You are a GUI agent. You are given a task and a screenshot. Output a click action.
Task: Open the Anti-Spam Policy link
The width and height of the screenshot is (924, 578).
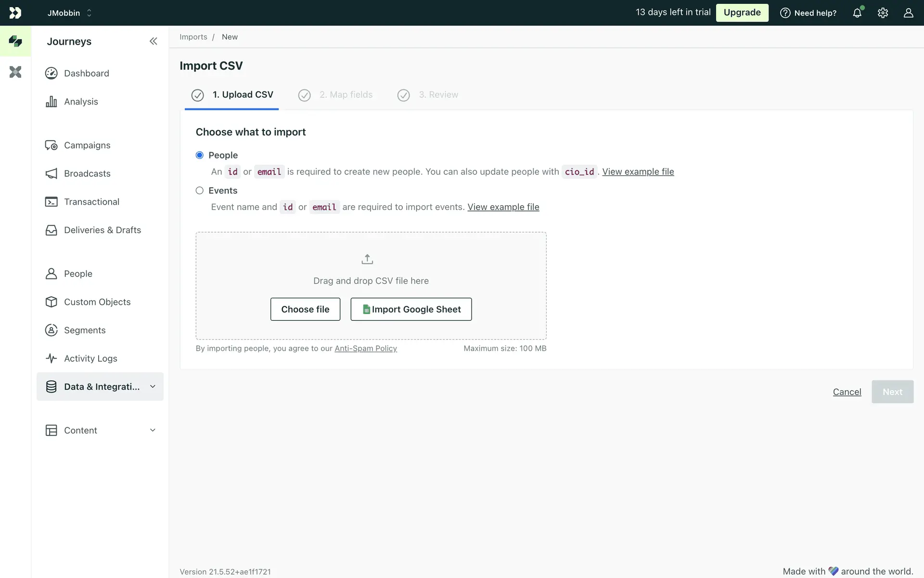point(366,348)
